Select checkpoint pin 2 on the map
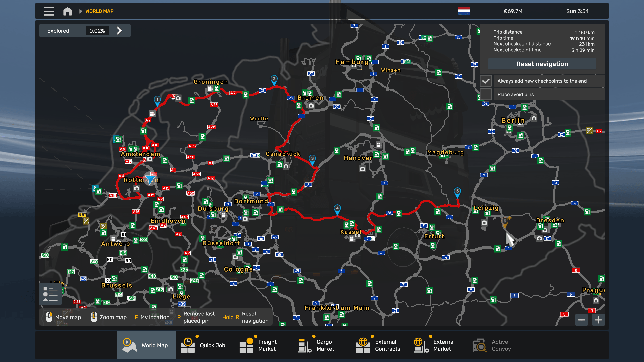 tap(274, 80)
